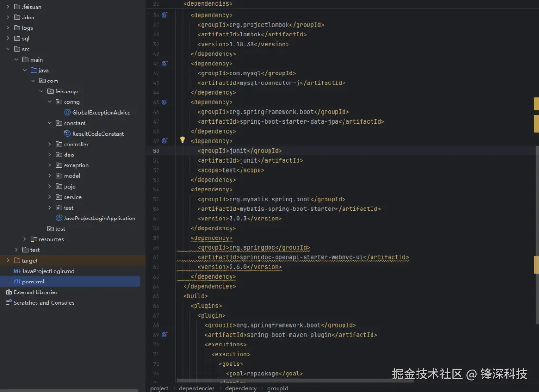Click the Maven pom.xml file icon
The width and height of the screenshot is (539, 392).
[17, 282]
